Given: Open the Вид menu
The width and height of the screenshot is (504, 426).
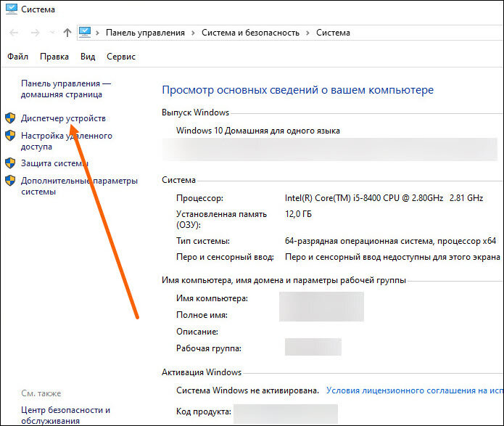Looking at the screenshot, I should tap(88, 57).
